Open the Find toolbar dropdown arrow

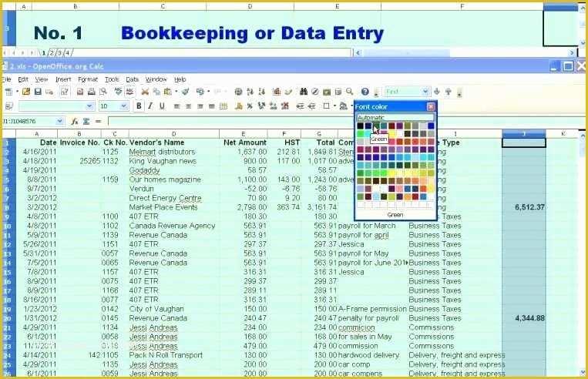pos(425,92)
